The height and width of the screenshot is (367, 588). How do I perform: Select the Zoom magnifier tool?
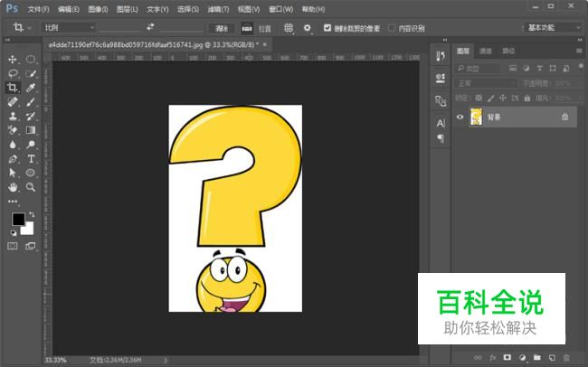pos(31,186)
